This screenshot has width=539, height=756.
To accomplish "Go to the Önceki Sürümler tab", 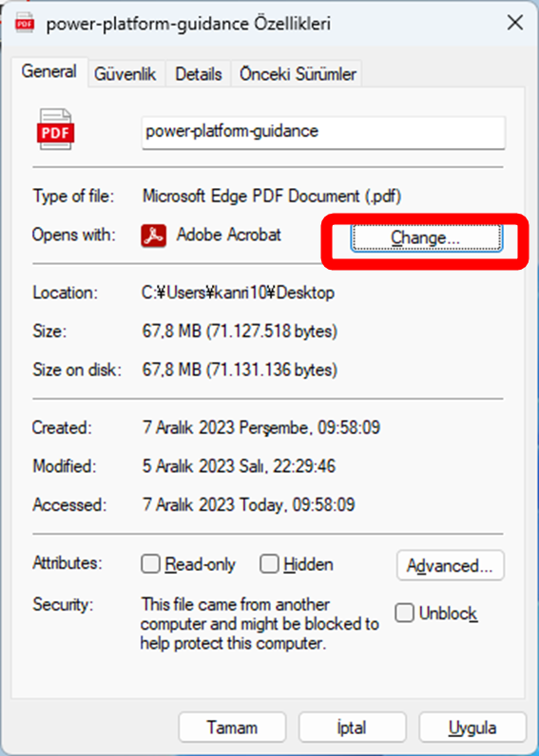I will pos(298,74).
